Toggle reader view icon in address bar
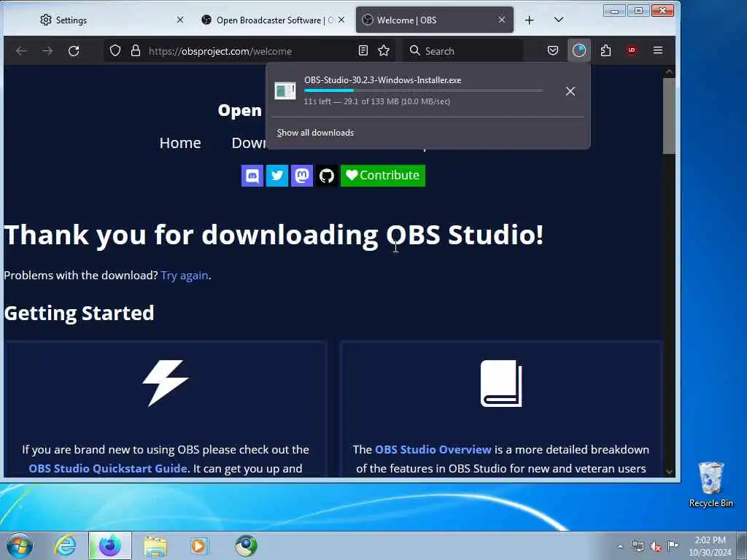Viewport: 747px width, 560px height. (x=363, y=50)
